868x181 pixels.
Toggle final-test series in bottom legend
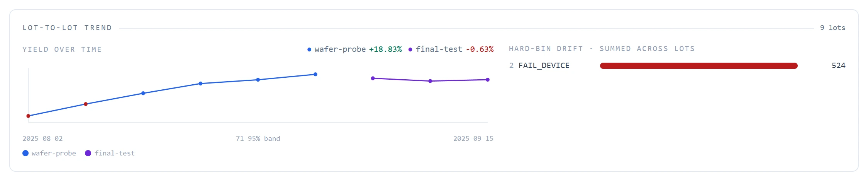[110, 153]
